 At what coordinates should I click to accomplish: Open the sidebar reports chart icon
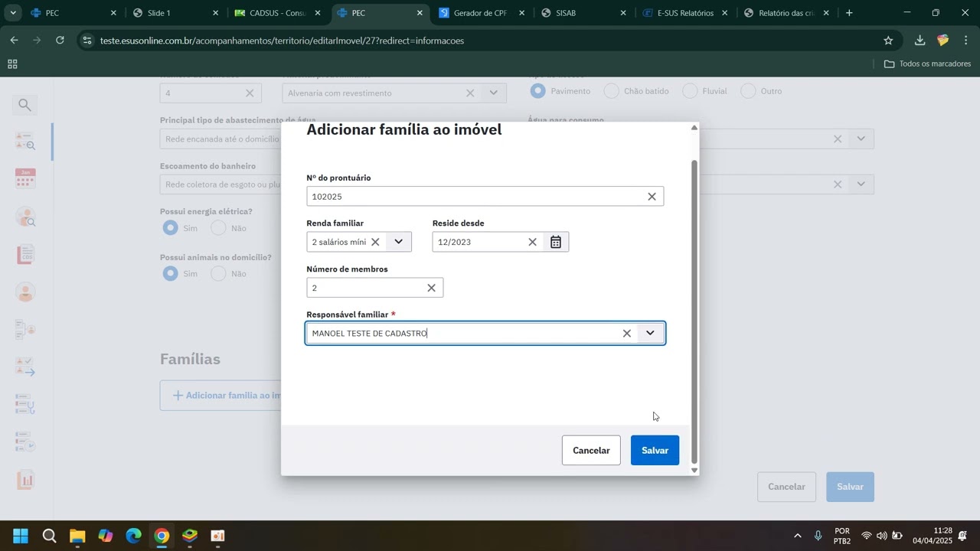25,481
